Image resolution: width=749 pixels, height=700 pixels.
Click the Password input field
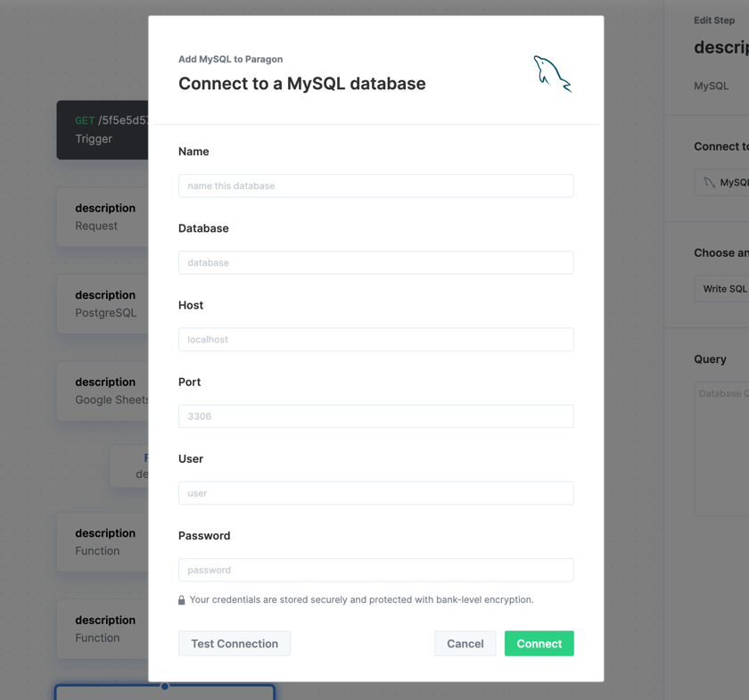click(376, 570)
